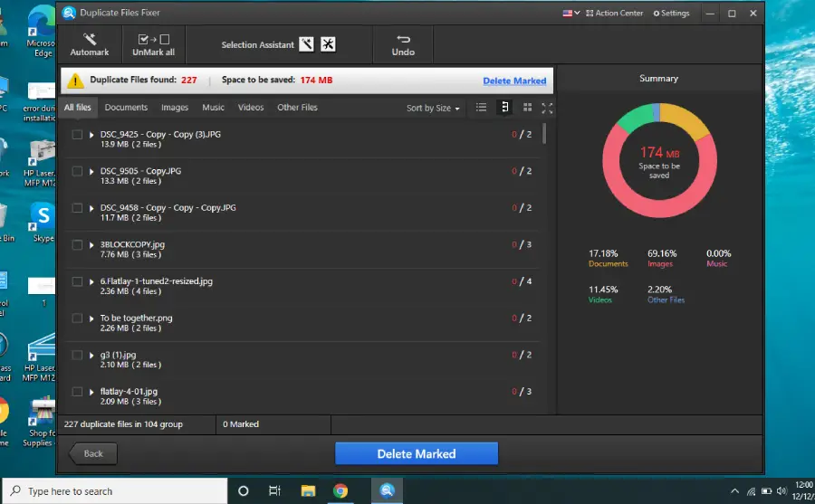Check the DSC_9505 - Copy.JPG group
The image size is (815, 504).
[x=77, y=171]
